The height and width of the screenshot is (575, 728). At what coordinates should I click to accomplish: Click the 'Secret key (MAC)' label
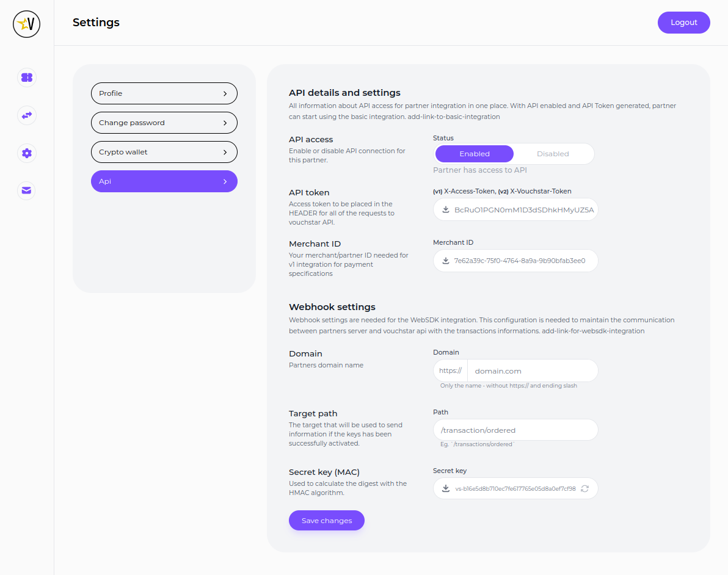(324, 472)
